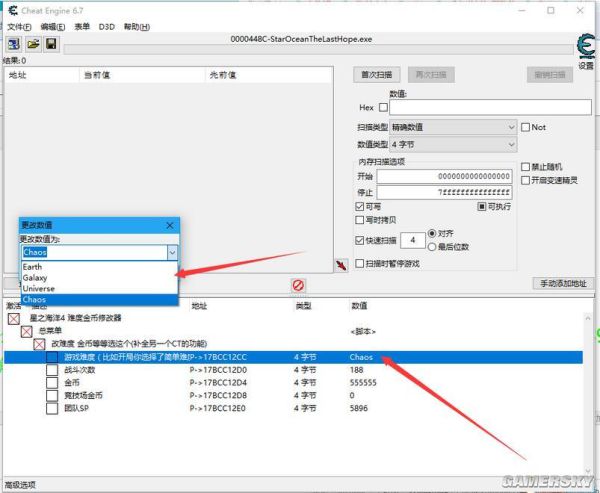Open the 帮助(H) menu

pos(137,27)
